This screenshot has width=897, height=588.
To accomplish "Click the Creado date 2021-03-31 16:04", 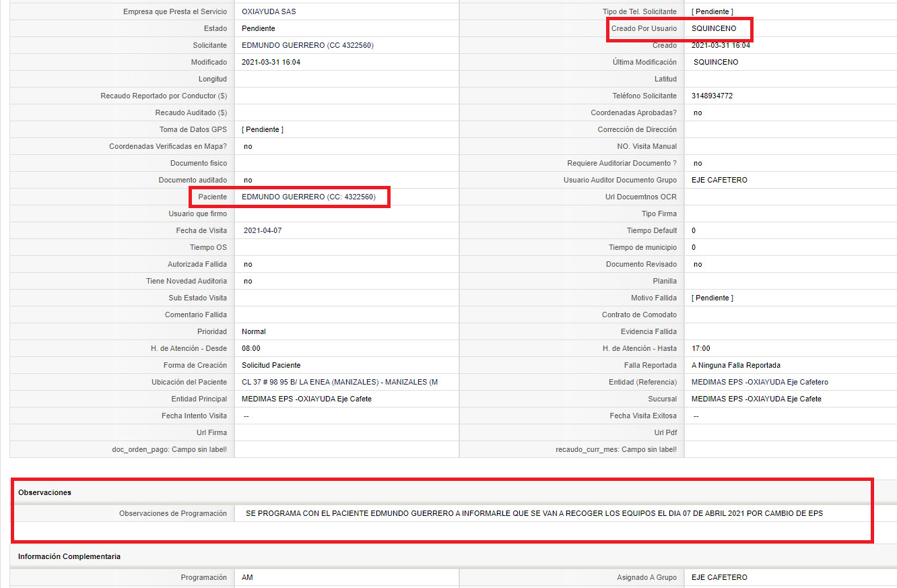I will click(x=721, y=45).
